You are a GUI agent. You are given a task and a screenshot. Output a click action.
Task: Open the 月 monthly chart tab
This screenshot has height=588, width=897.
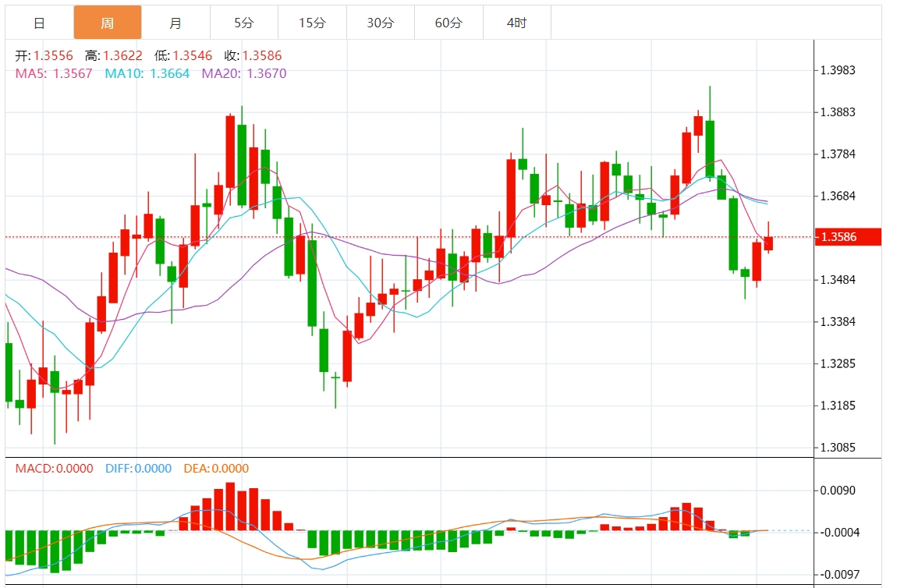[x=175, y=23]
